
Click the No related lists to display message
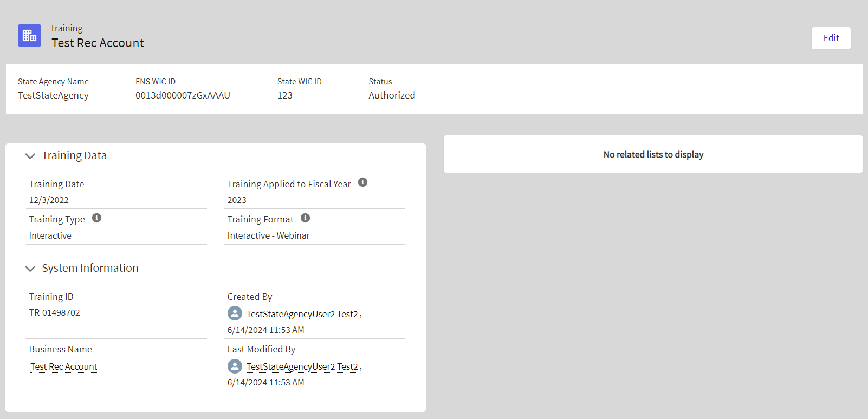(653, 154)
